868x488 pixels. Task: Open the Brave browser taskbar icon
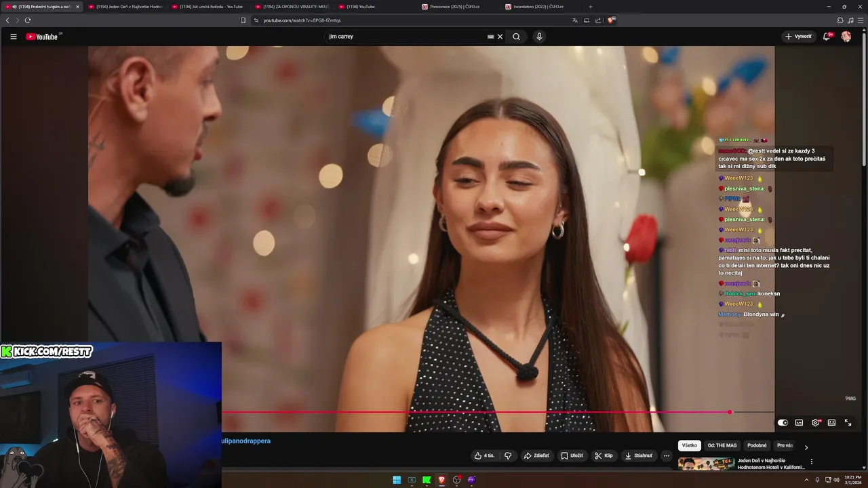click(x=441, y=480)
